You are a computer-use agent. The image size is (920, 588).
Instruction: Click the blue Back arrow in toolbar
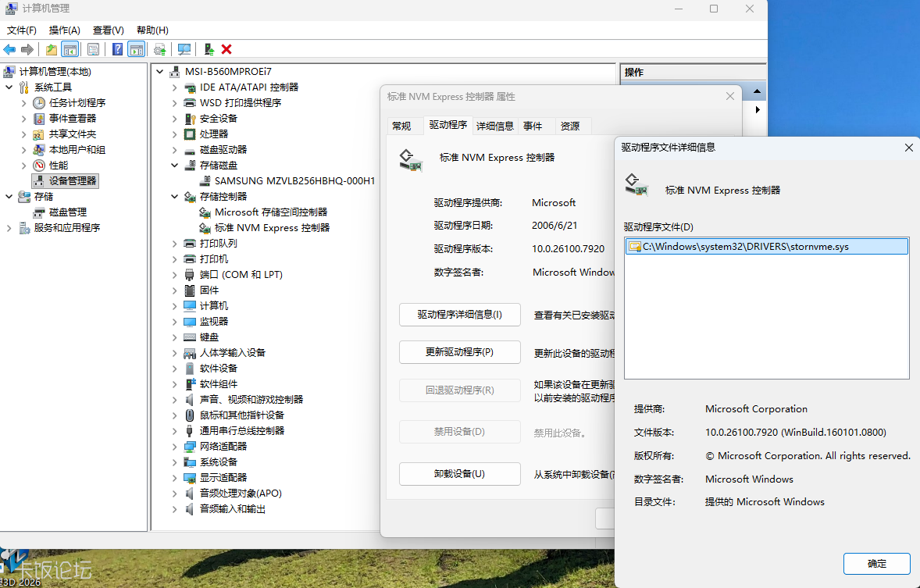click(9, 49)
